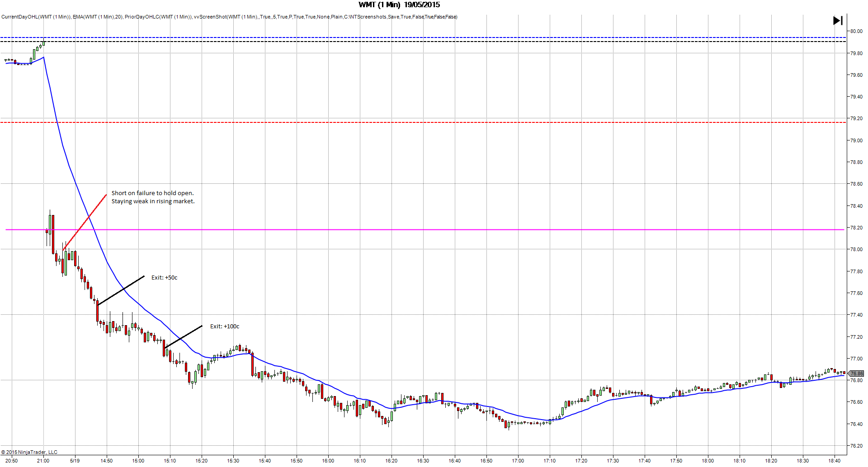Click the 78.20 price axis label

tap(856, 228)
